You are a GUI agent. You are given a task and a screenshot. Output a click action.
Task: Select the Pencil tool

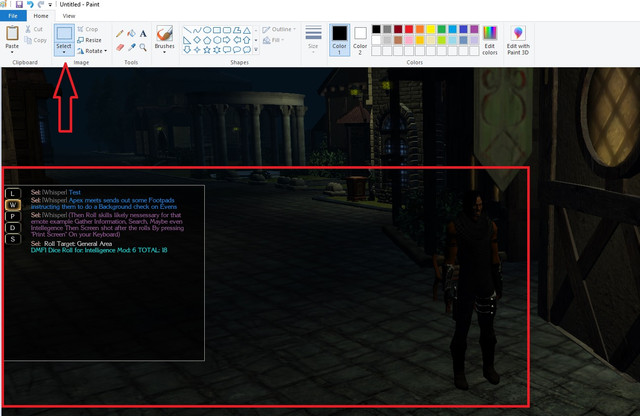point(120,34)
